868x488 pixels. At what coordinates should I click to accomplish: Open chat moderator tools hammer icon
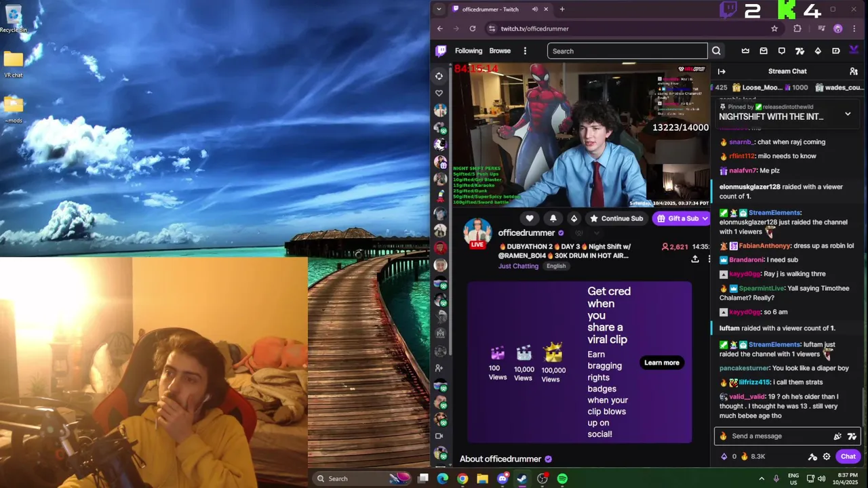(x=812, y=457)
